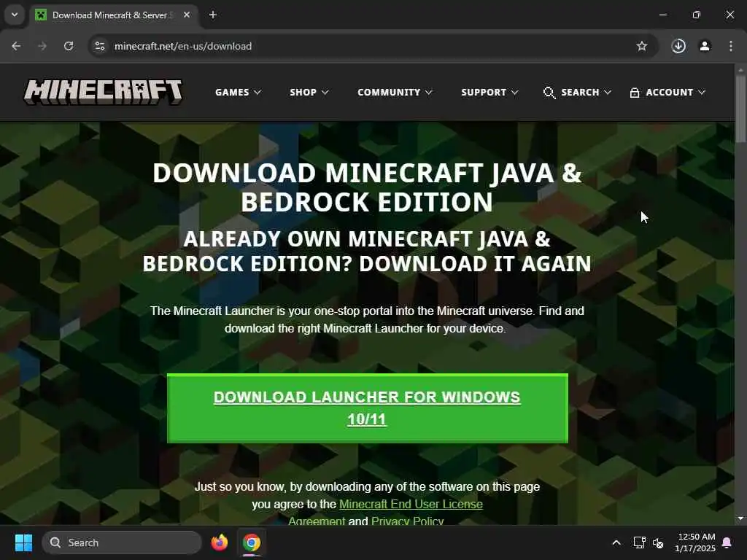Open the Privacy Policy link

point(407,521)
